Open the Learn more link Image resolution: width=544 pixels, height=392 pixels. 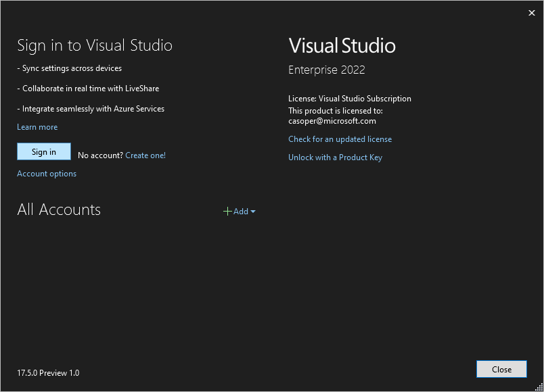click(x=37, y=127)
